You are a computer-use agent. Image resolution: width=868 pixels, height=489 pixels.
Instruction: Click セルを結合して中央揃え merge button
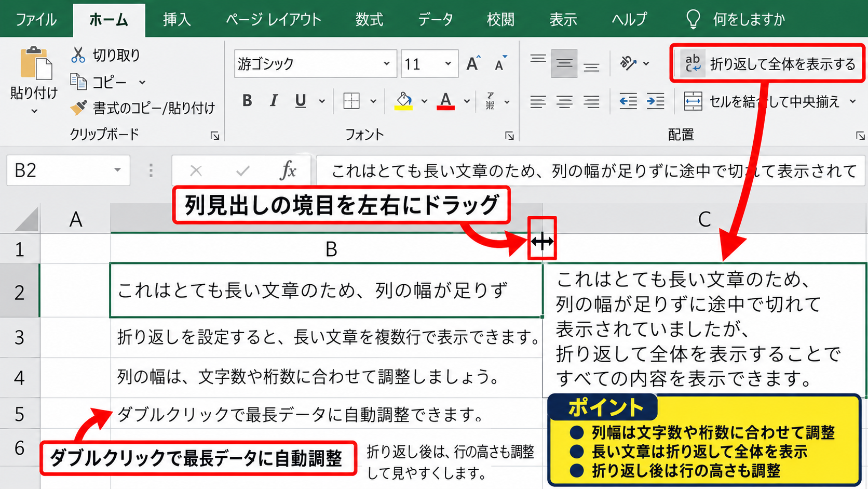pyautogui.click(x=762, y=101)
